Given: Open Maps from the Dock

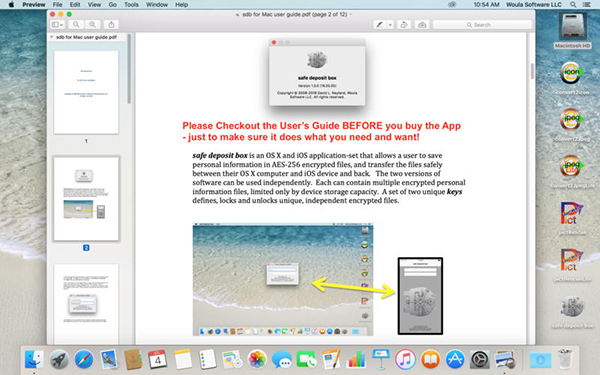Looking at the screenshot, I should pos(232,359).
